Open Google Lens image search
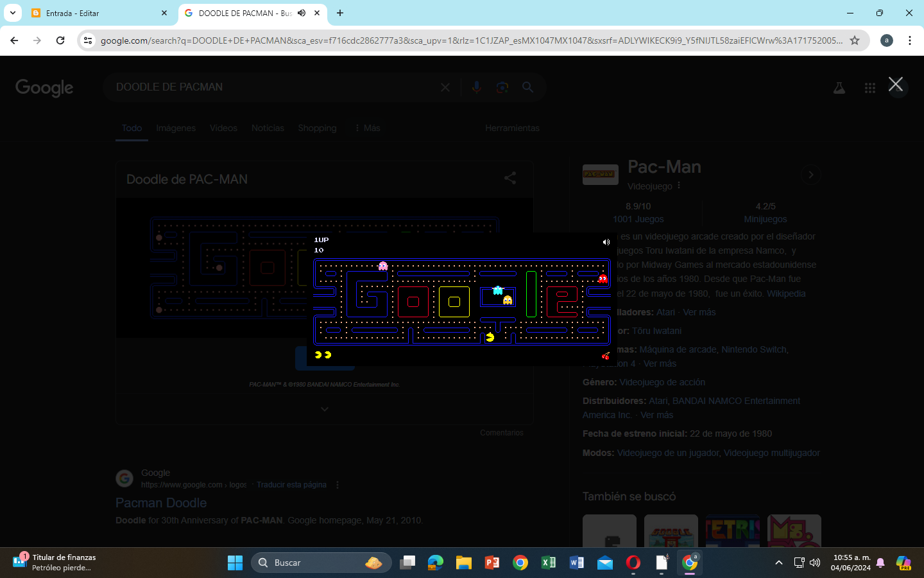924x578 pixels. pyautogui.click(x=502, y=87)
